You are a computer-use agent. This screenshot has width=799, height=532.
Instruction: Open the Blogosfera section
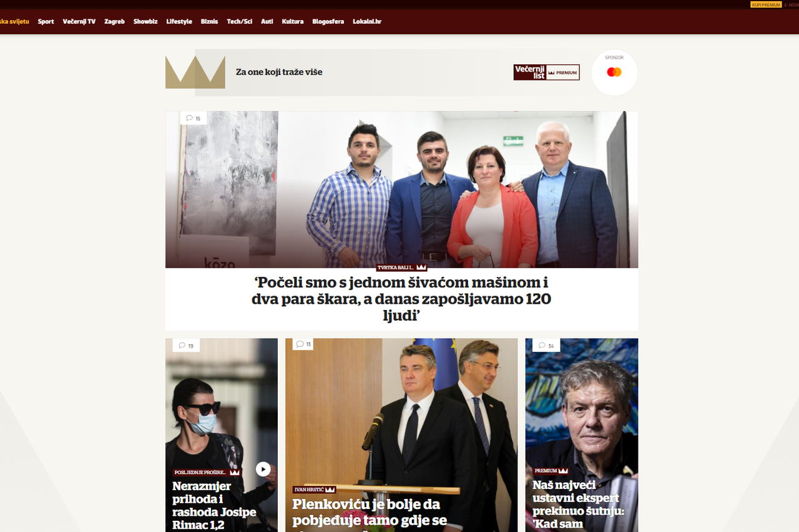click(328, 21)
